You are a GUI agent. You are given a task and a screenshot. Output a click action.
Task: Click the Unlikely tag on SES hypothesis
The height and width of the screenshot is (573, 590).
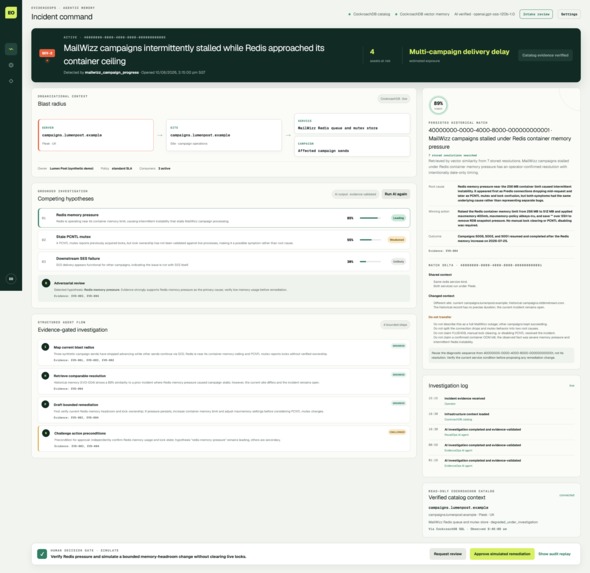tap(398, 261)
